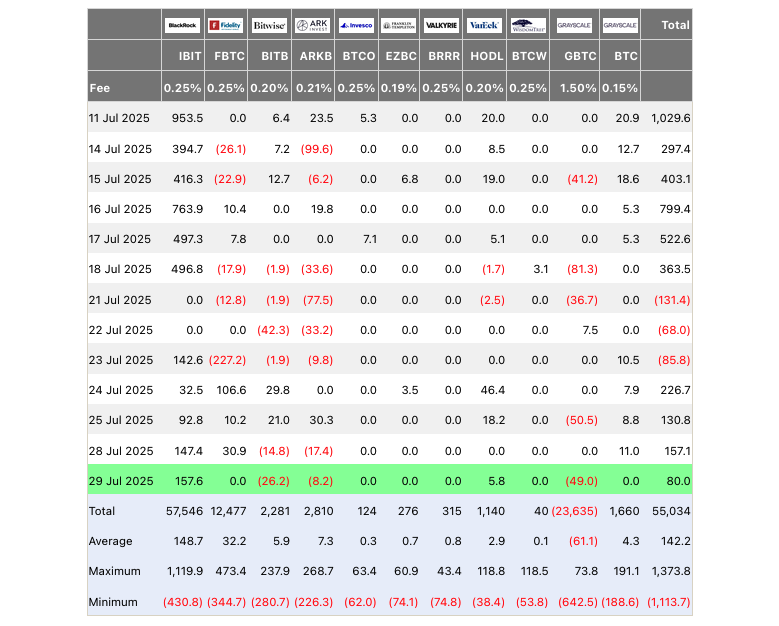Click the highlighted 29 Jul 2025 date
779x626 pixels.
point(121,481)
